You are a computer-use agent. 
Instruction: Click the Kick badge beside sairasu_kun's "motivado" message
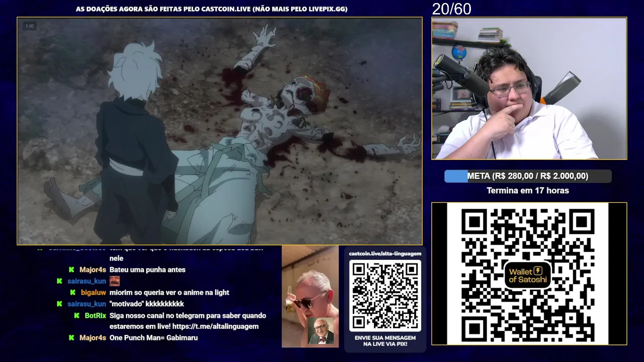pos(59,304)
